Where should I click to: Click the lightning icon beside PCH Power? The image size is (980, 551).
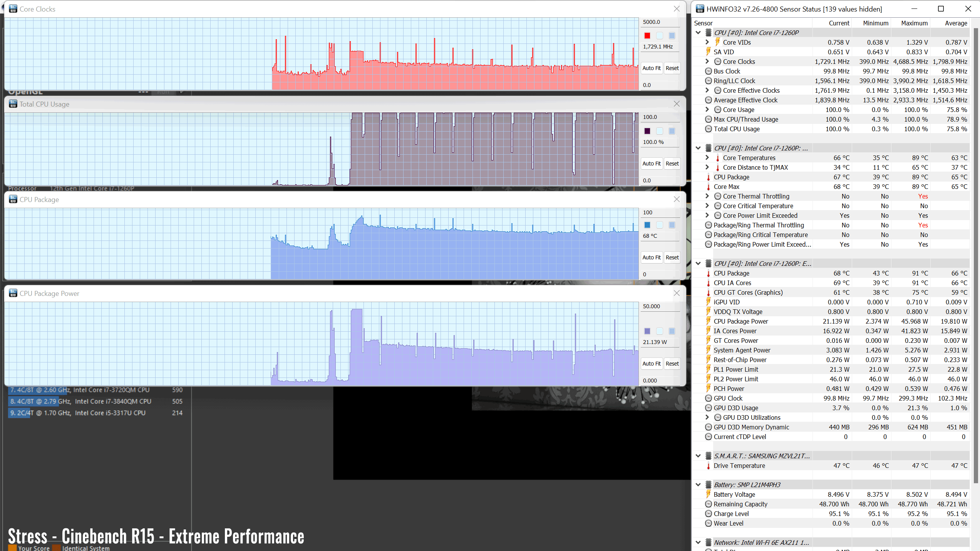(708, 388)
